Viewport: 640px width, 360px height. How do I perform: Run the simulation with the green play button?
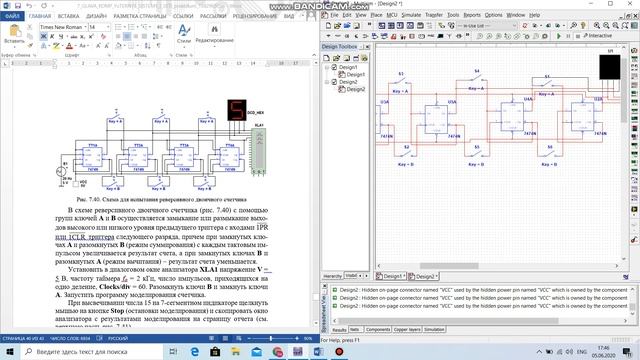click(x=559, y=36)
